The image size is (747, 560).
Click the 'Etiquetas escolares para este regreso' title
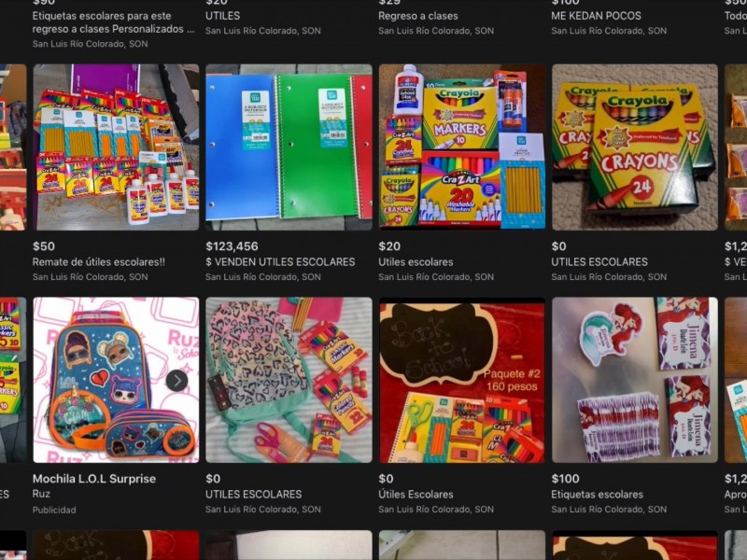(x=113, y=22)
